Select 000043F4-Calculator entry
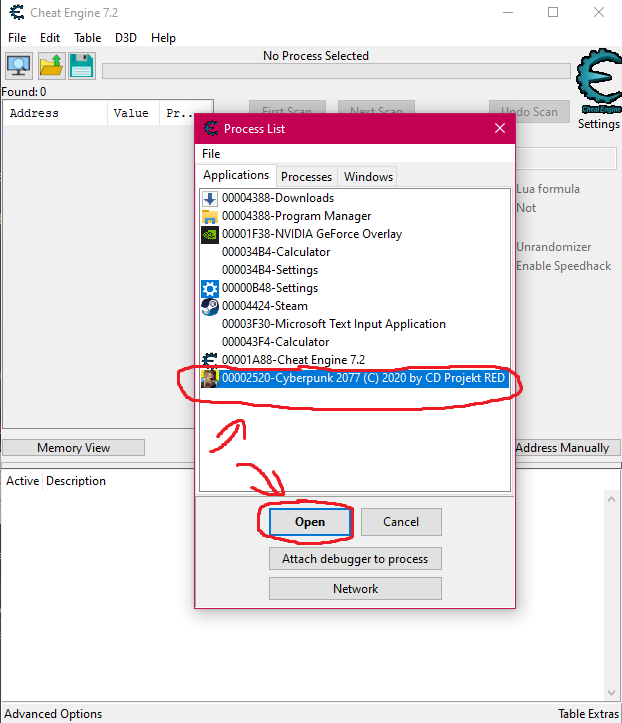This screenshot has width=622, height=723. pos(355,342)
